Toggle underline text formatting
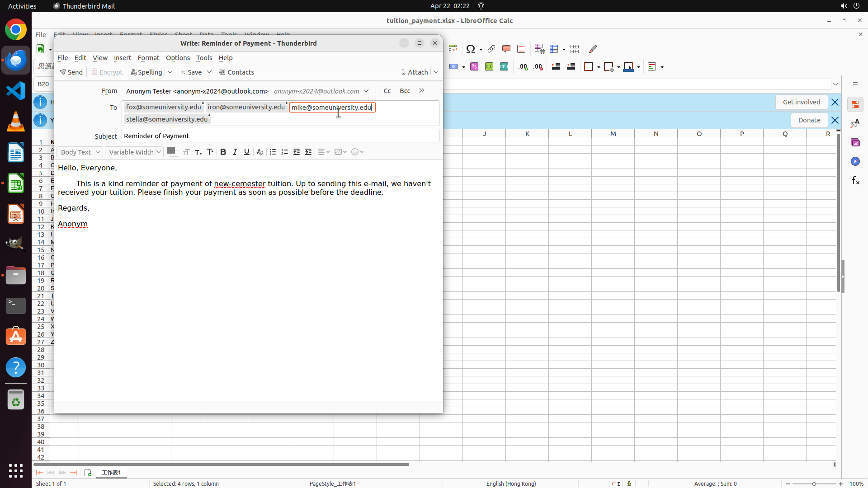 pos(247,152)
